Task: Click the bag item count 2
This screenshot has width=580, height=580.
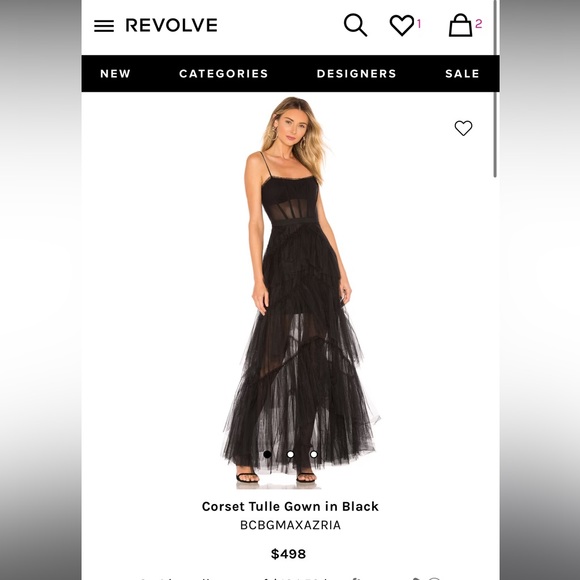Action: coord(479,24)
